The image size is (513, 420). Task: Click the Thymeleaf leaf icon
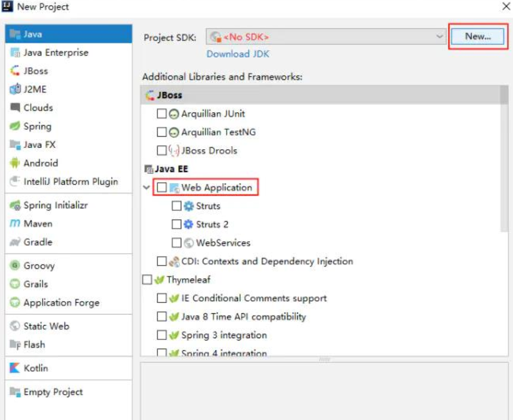click(x=159, y=280)
